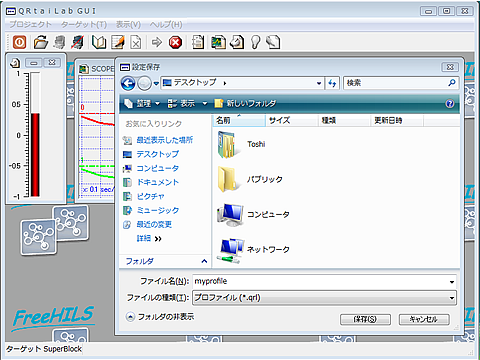Click the search magnifier icon
This screenshot has height=360, width=480.
(x=452, y=82)
